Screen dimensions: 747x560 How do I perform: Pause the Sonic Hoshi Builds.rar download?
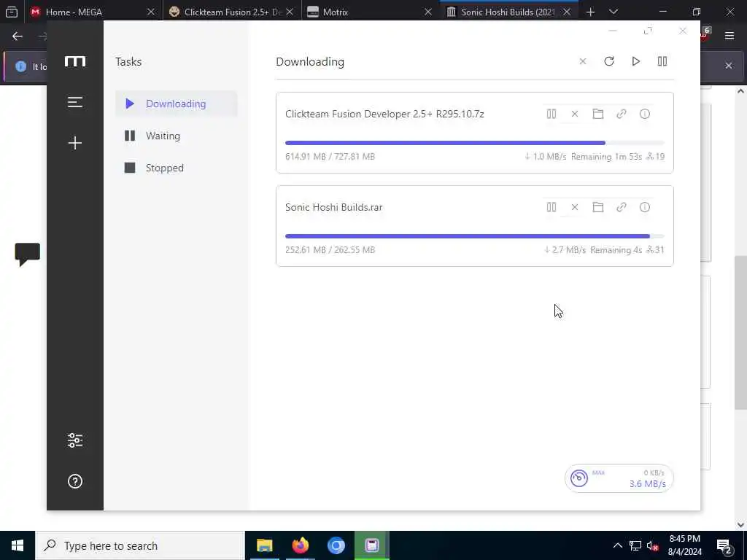pos(551,207)
